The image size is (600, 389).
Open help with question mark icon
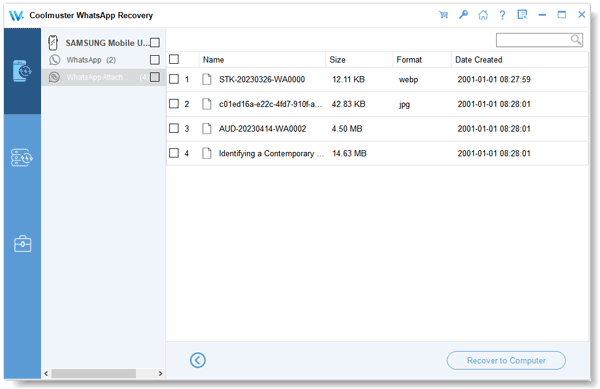pyautogui.click(x=502, y=15)
